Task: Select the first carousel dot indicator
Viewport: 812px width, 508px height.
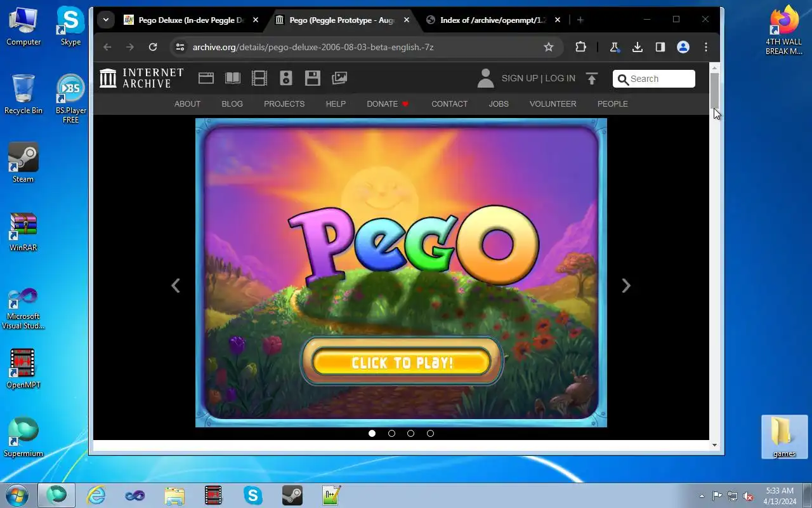Action: [372, 433]
